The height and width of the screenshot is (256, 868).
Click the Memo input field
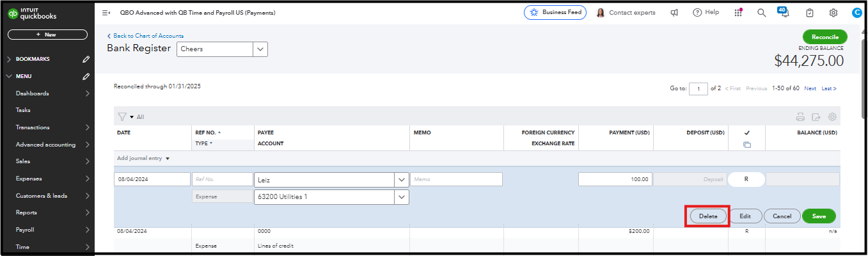[x=457, y=180]
